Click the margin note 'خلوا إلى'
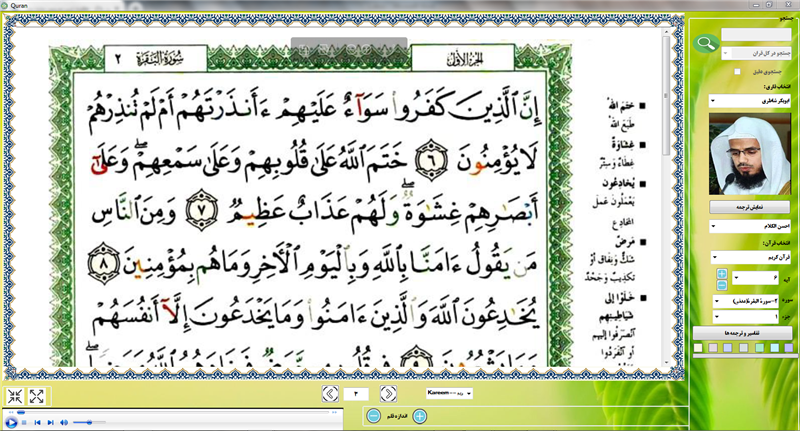 click(x=619, y=298)
